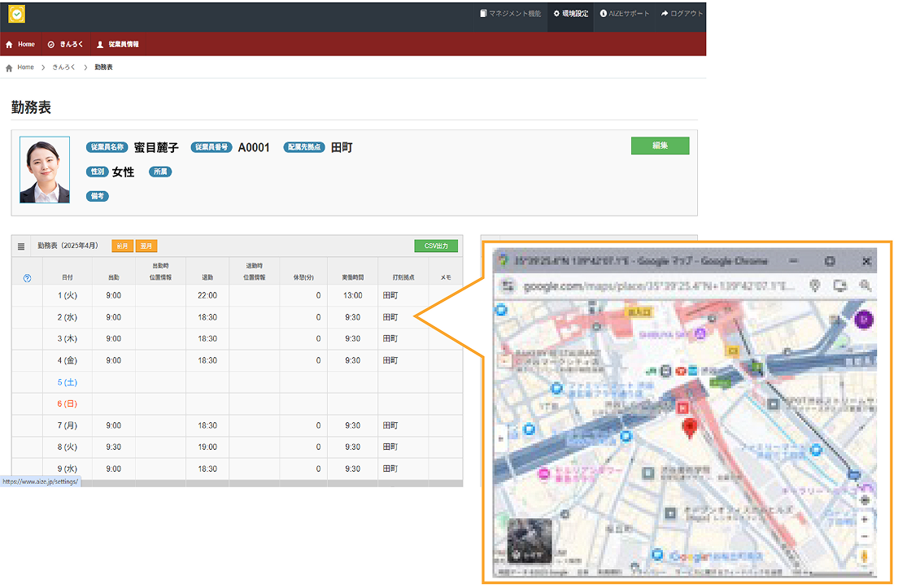Click the red location pin on map

pos(691,427)
